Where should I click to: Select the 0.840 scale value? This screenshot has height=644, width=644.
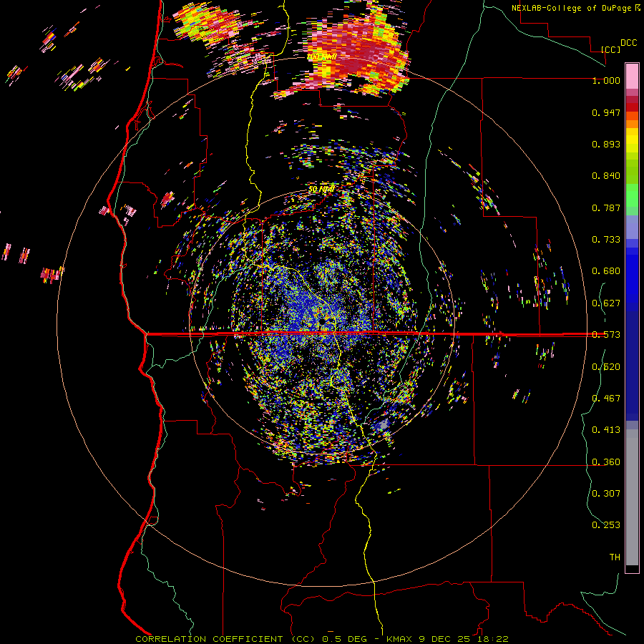click(x=606, y=176)
